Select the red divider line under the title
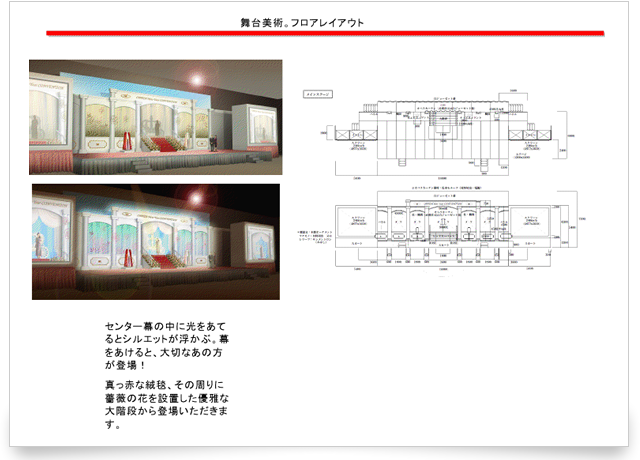The image size is (640, 460). click(325, 33)
